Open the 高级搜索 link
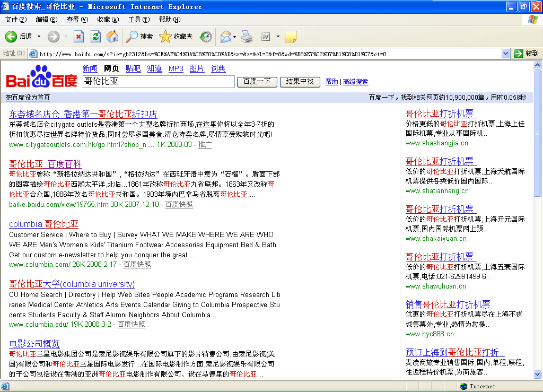The height and width of the screenshot is (392, 543). [356, 82]
